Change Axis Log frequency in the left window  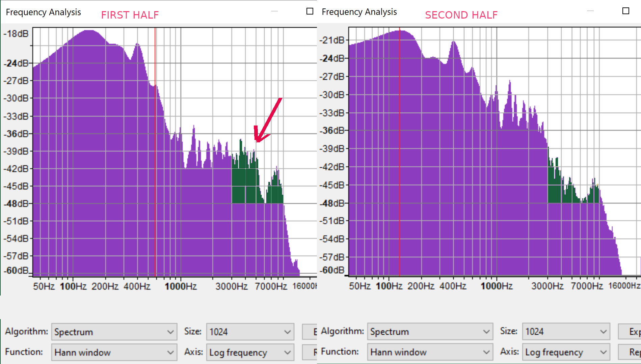click(250, 352)
